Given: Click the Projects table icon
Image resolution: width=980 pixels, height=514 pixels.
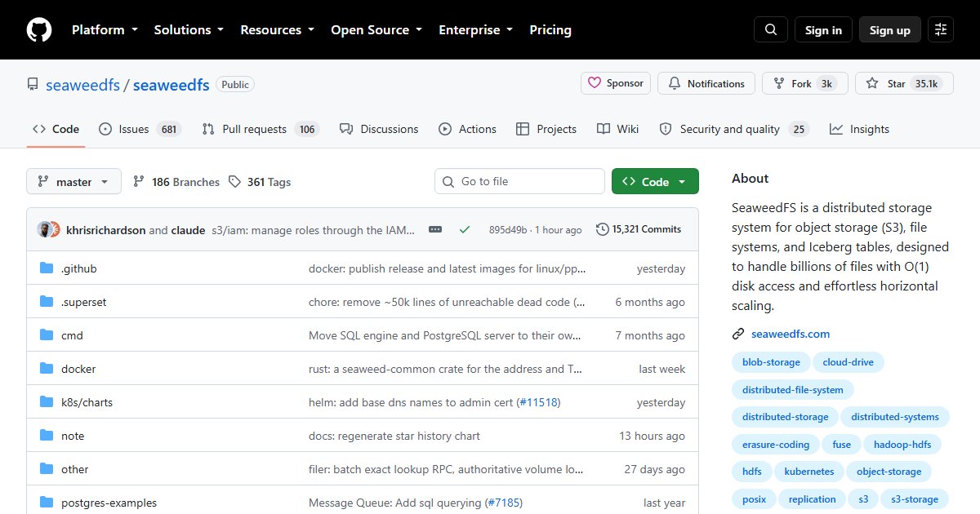Looking at the screenshot, I should [523, 129].
